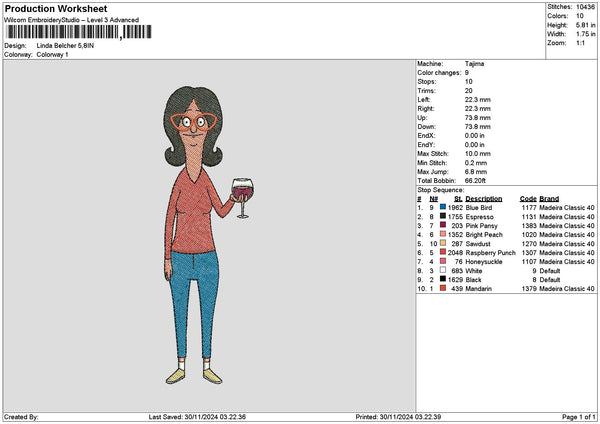Click the Height value 5.81 in

(585, 25)
